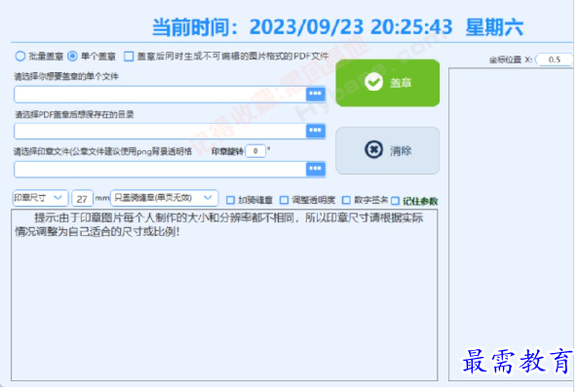Browse for the single file to stamp
Viewport: 581px width, 392px height.
316,95
